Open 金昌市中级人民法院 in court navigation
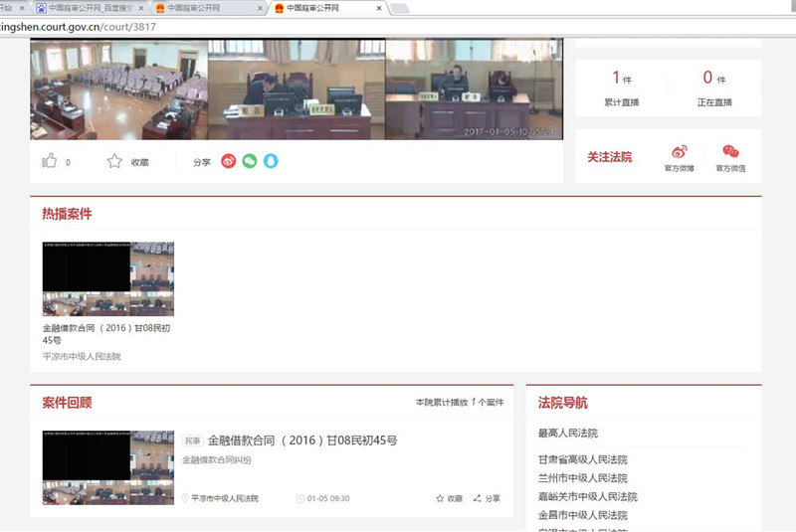Image resolution: width=796 pixels, height=532 pixels. tap(583, 515)
